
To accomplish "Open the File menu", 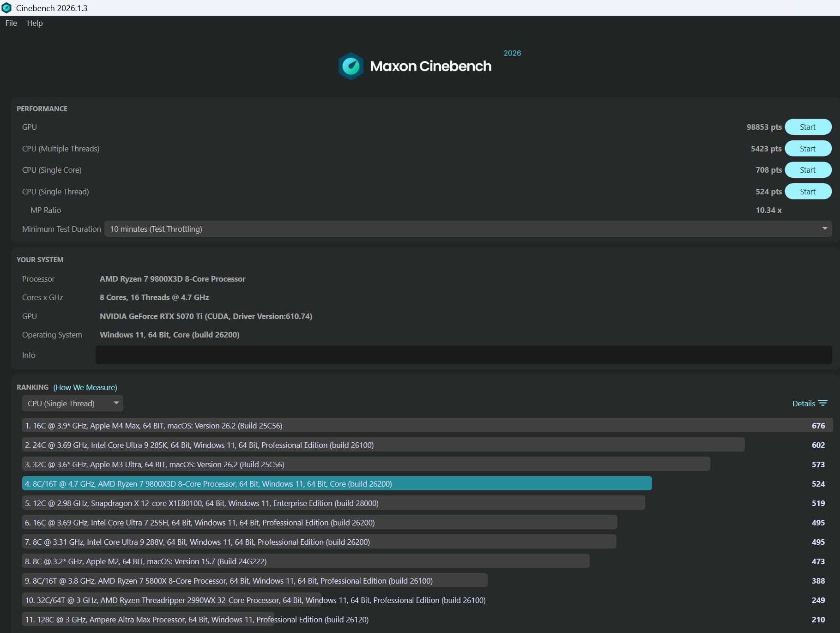I will [x=11, y=23].
